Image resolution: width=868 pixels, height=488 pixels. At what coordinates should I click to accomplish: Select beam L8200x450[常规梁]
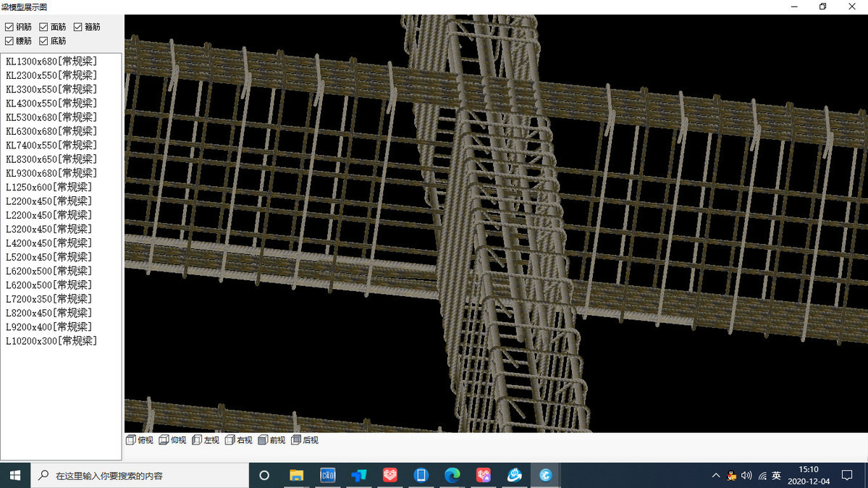coord(49,313)
